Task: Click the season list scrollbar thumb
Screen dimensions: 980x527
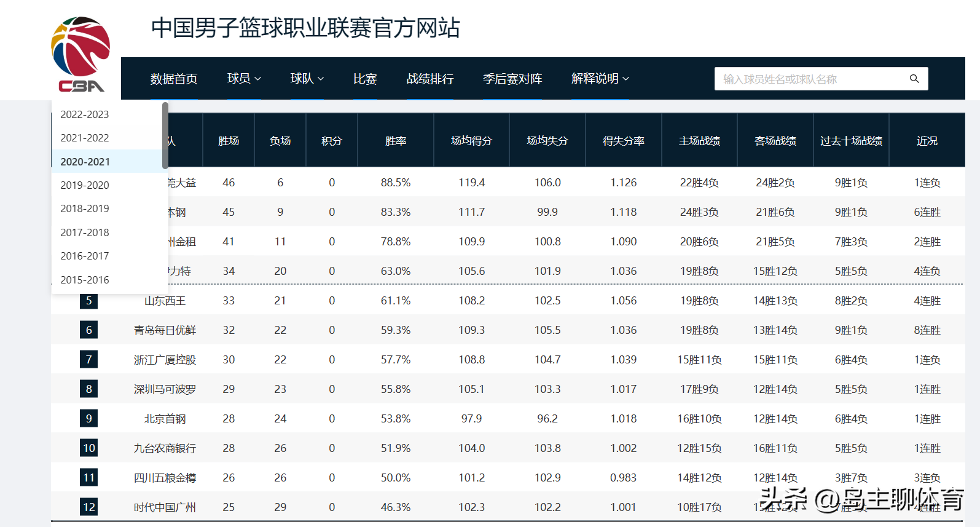Action: (165, 135)
